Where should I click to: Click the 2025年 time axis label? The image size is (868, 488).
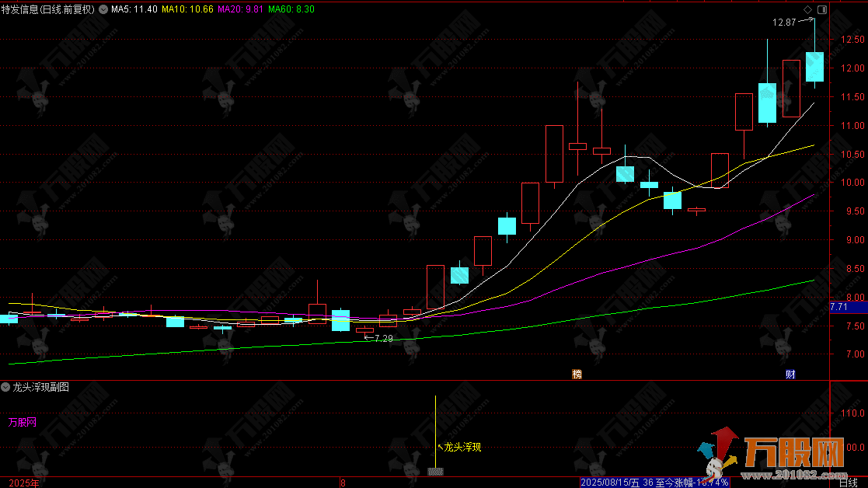coord(24,483)
